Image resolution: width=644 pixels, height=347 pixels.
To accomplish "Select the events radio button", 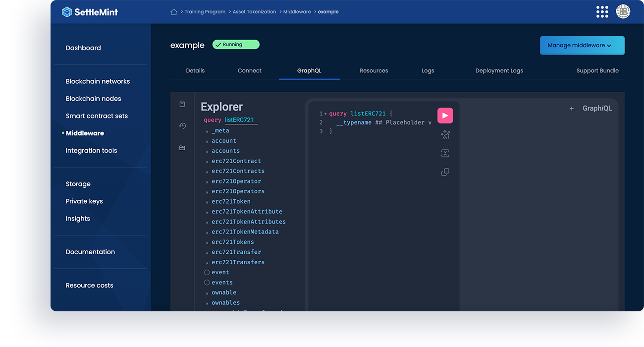I will pos(207,282).
